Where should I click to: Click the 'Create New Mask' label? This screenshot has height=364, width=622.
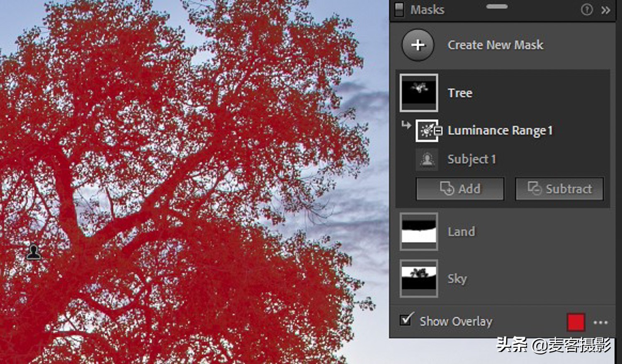[495, 45]
